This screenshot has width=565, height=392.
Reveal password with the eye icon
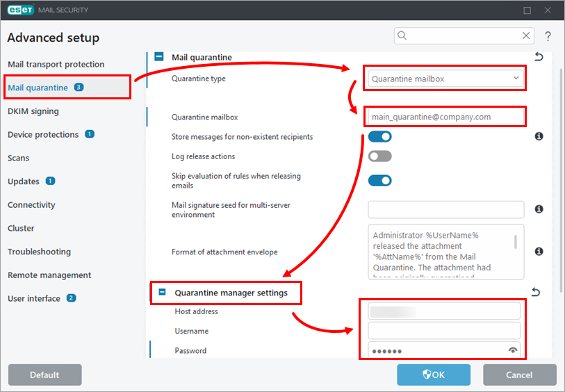point(513,351)
